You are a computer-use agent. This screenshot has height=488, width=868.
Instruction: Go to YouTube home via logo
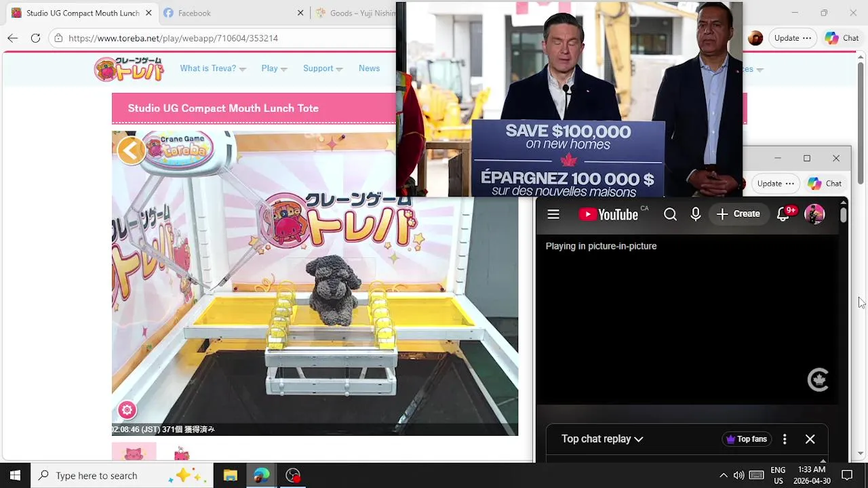[608, 214]
